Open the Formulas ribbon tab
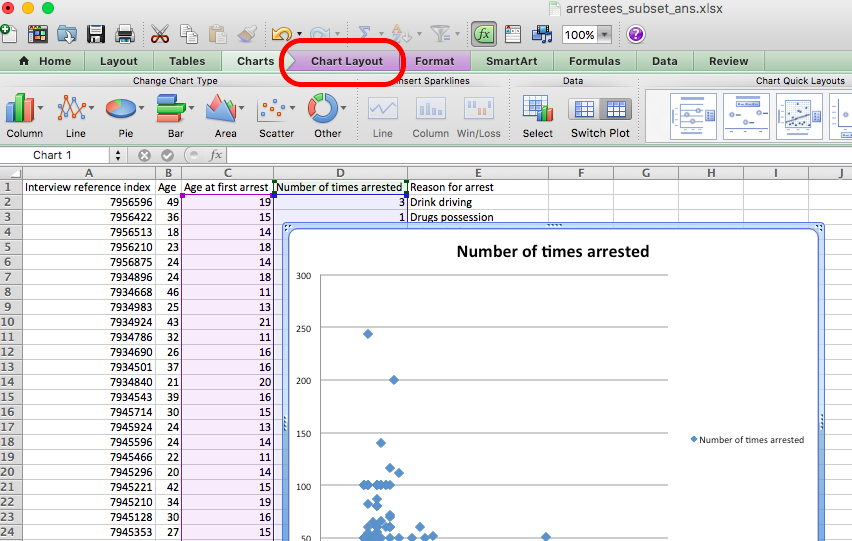The image size is (852, 541). pyautogui.click(x=594, y=61)
